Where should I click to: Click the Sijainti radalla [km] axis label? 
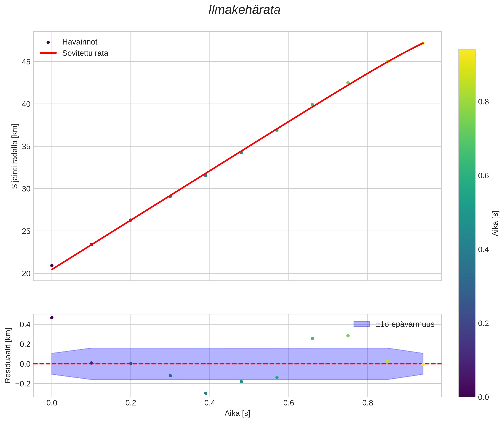click(x=15, y=156)
